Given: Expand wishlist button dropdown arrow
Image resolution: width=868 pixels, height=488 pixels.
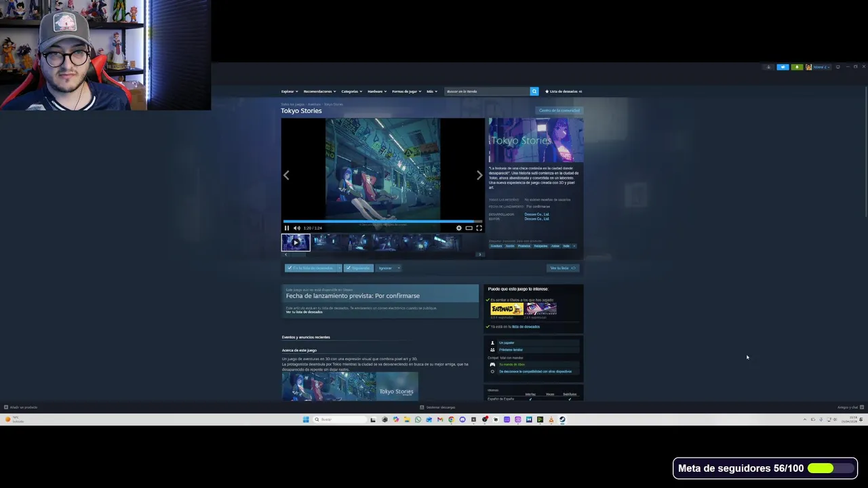Looking at the screenshot, I should (x=338, y=268).
